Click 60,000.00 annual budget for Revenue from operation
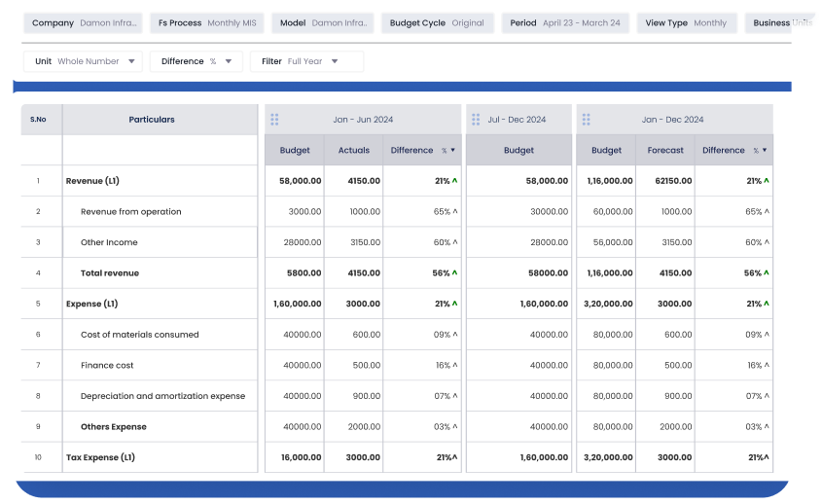 coord(613,212)
